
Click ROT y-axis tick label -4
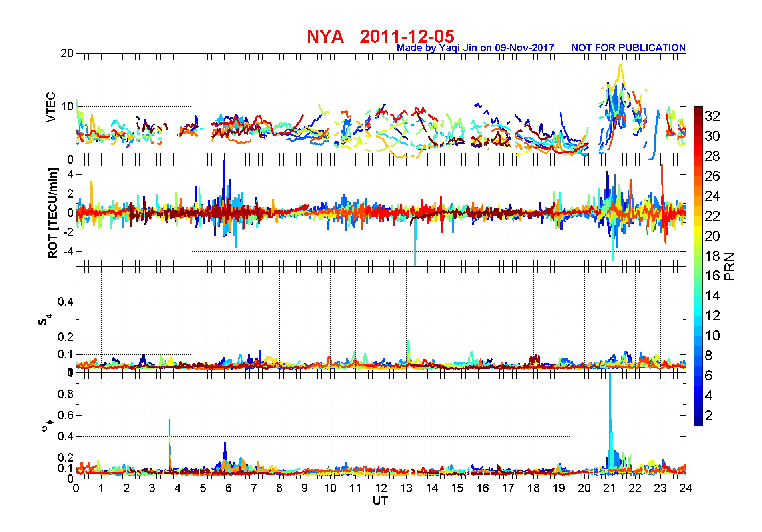point(68,251)
